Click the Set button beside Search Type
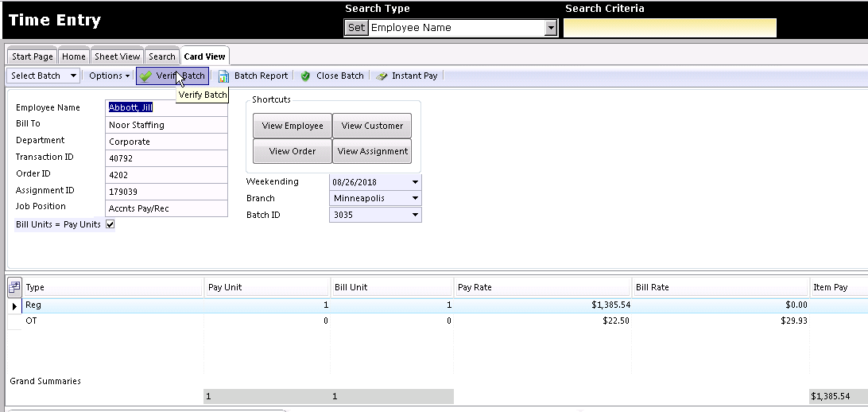The image size is (868, 412). 356,28
